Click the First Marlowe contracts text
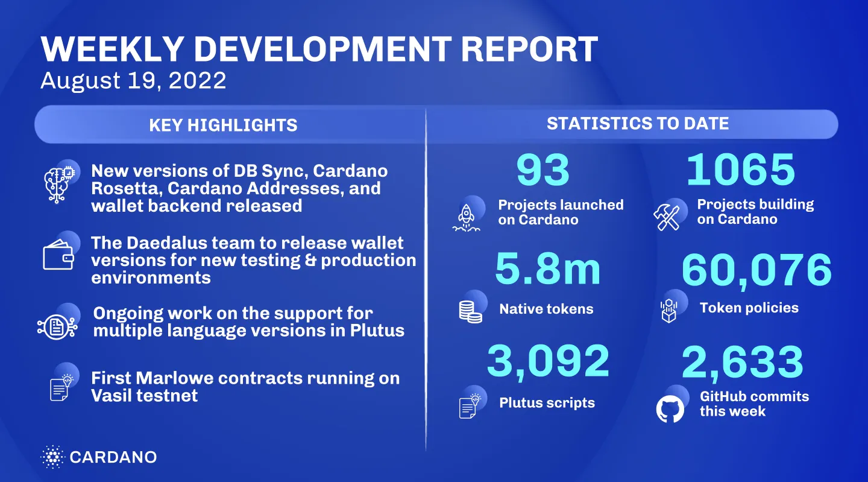 click(245, 387)
